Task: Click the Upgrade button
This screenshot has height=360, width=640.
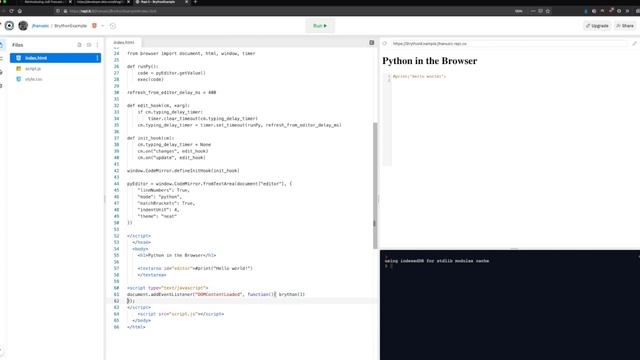Action: point(597,26)
